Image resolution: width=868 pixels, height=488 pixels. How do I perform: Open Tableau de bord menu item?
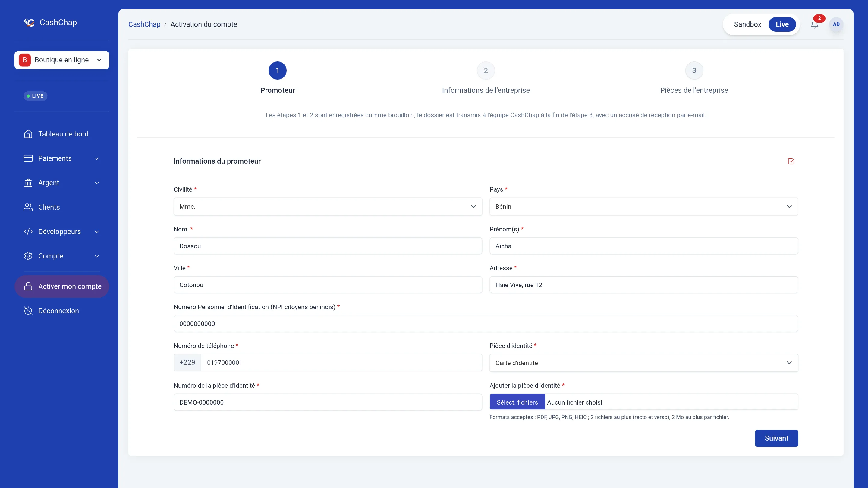pos(62,134)
